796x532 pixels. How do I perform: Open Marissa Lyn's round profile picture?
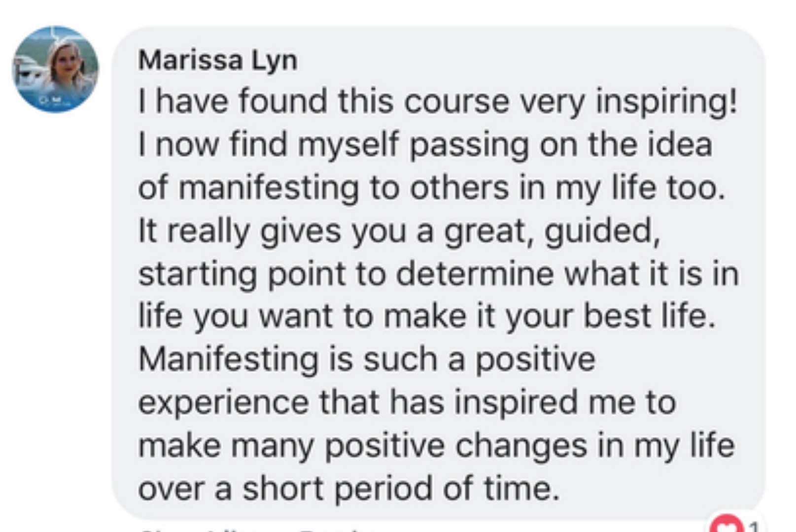point(55,69)
